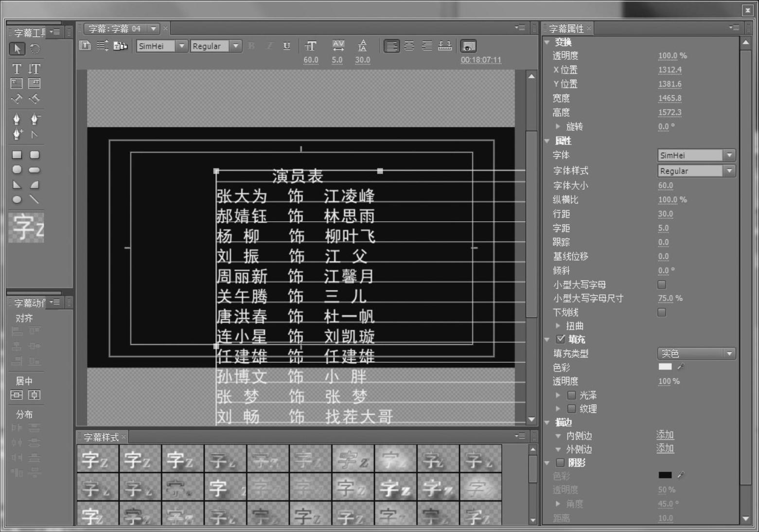Add 外侧边 stroke via 添加
The image size is (759, 532).
[665, 448]
